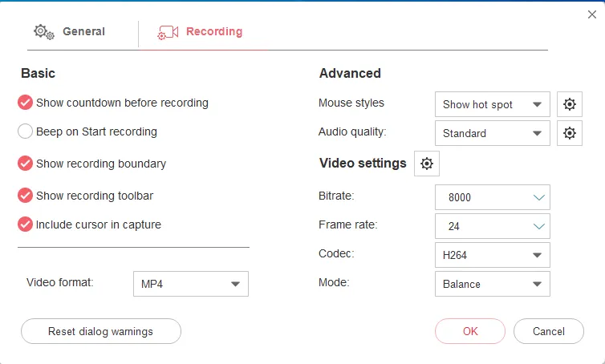Select the Recording tab
Image resolution: width=605 pixels, height=364 pixels.
coord(201,32)
